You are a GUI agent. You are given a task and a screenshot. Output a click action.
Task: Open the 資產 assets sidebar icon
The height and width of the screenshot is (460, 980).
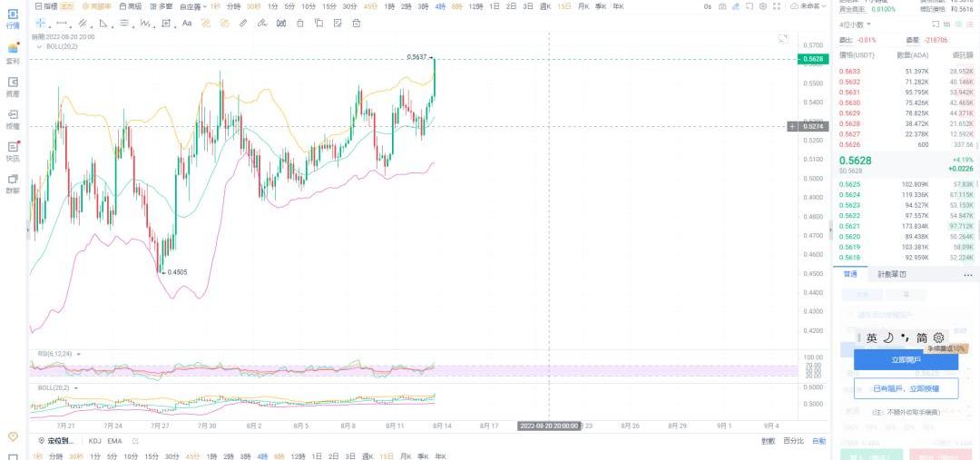click(13, 87)
